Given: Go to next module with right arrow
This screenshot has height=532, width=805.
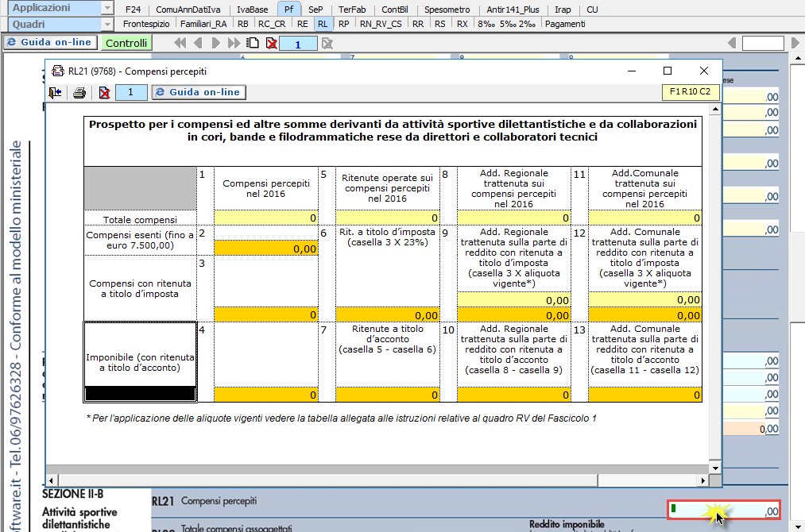Looking at the screenshot, I should click(x=216, y=44).
